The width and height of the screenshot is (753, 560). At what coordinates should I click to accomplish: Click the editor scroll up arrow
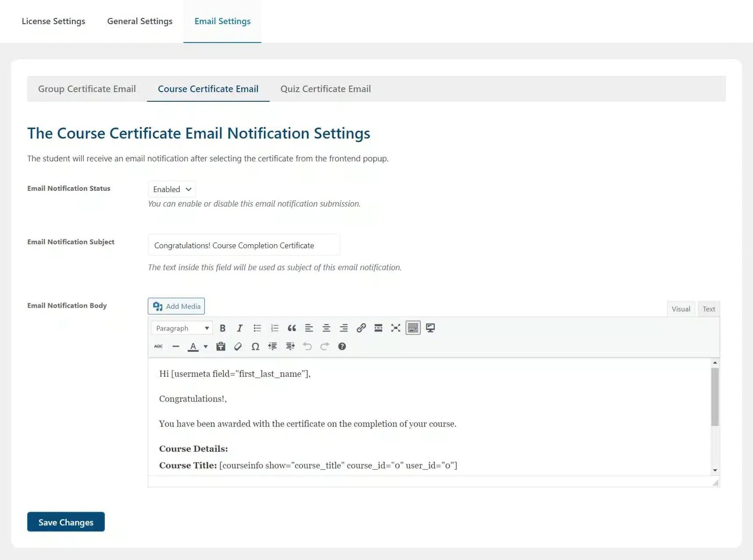point(715,363)
